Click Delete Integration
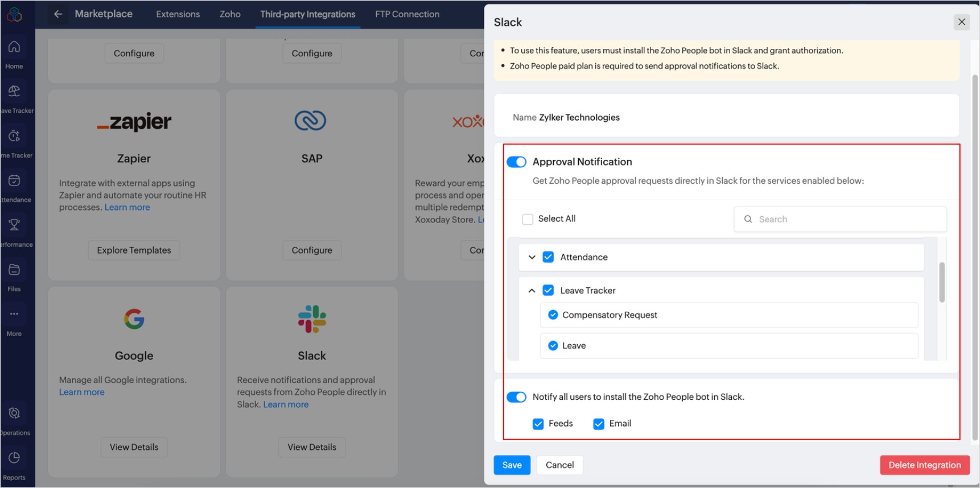The width and height of the screenshot is (980, 488). coord(925,465)
